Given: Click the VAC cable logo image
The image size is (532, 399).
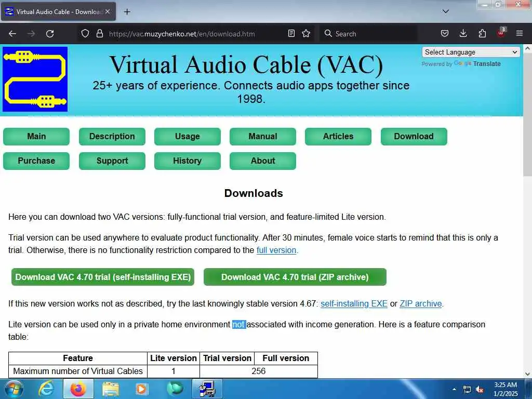Looking at the screenshot, I should point(35,79).
